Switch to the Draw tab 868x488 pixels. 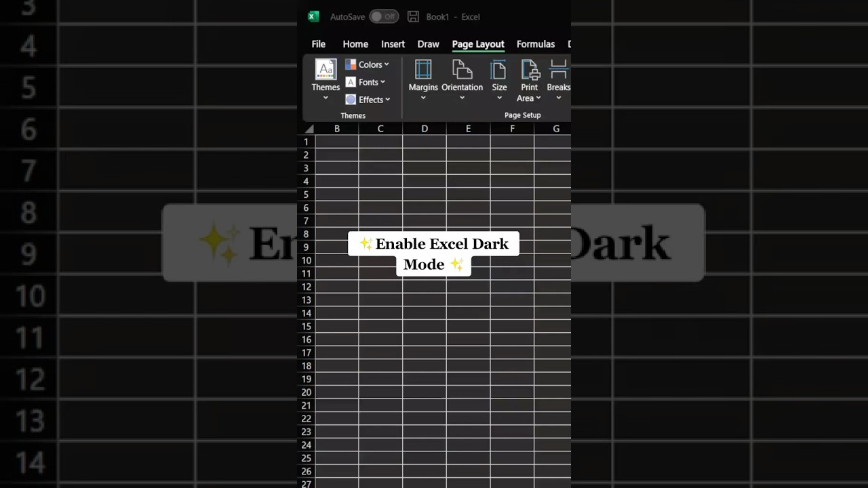(428, 44)
